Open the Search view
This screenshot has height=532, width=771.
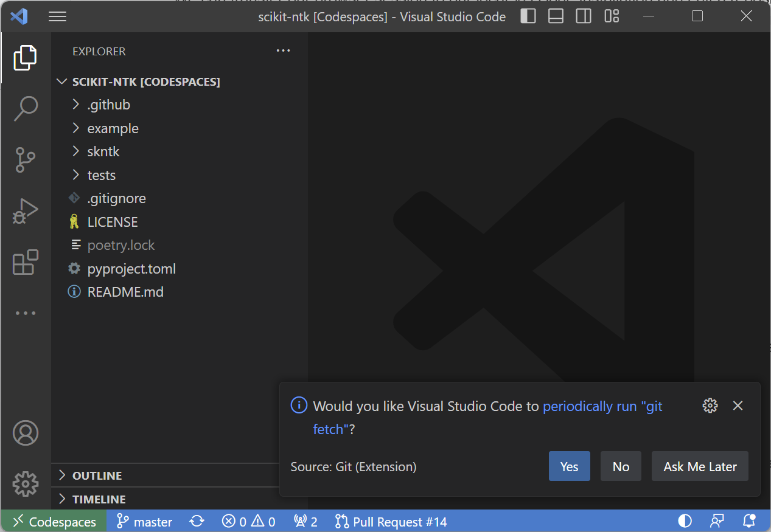[x=26, y=108]
